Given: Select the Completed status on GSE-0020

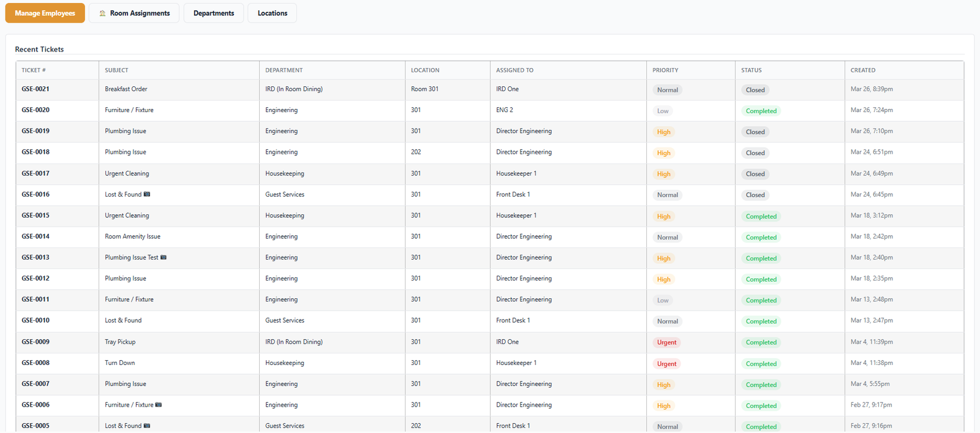Looking at the screenshot, I should point(761,111).
